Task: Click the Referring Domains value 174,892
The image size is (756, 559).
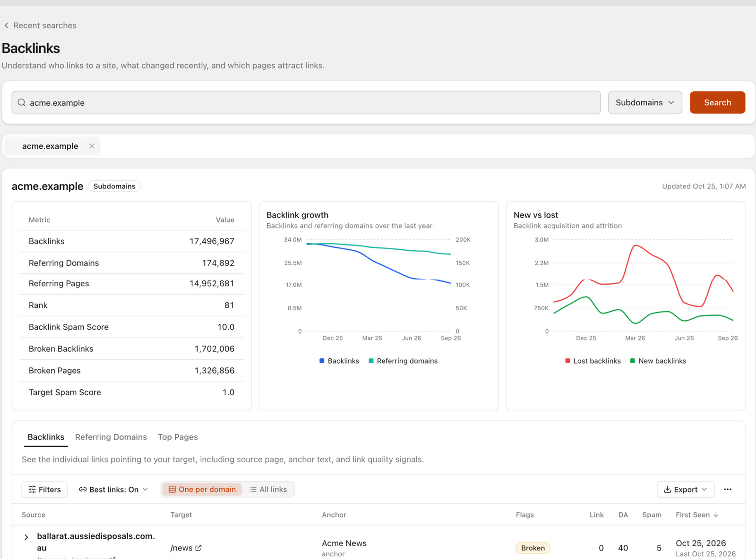Action: coord(218,263)
